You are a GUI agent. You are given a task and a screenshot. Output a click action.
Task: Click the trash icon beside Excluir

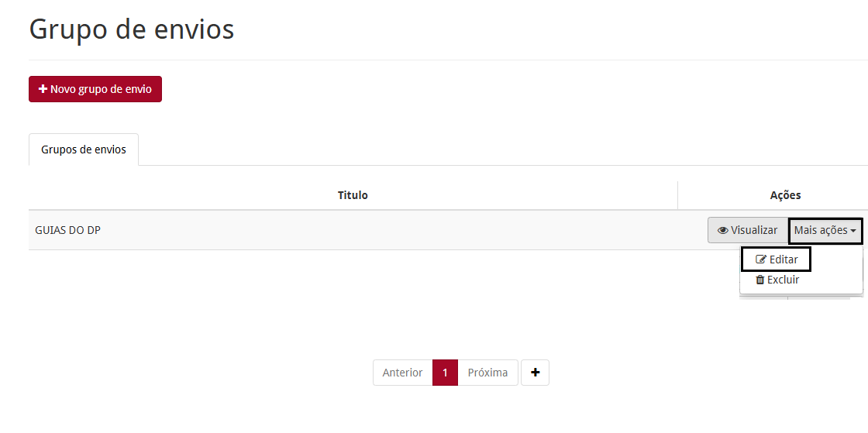click(x=760, y=280)
